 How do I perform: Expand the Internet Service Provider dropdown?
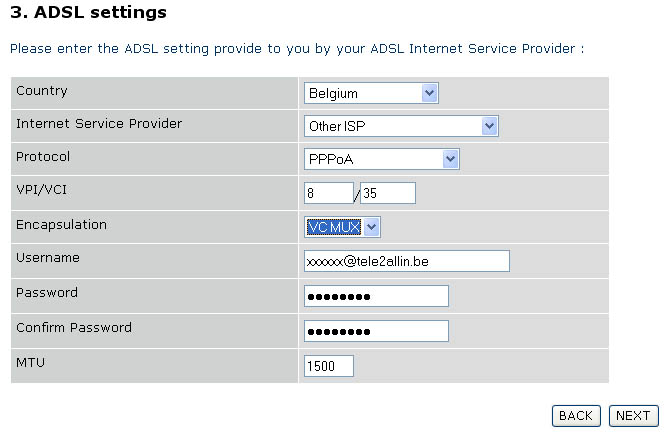[401, 127]
